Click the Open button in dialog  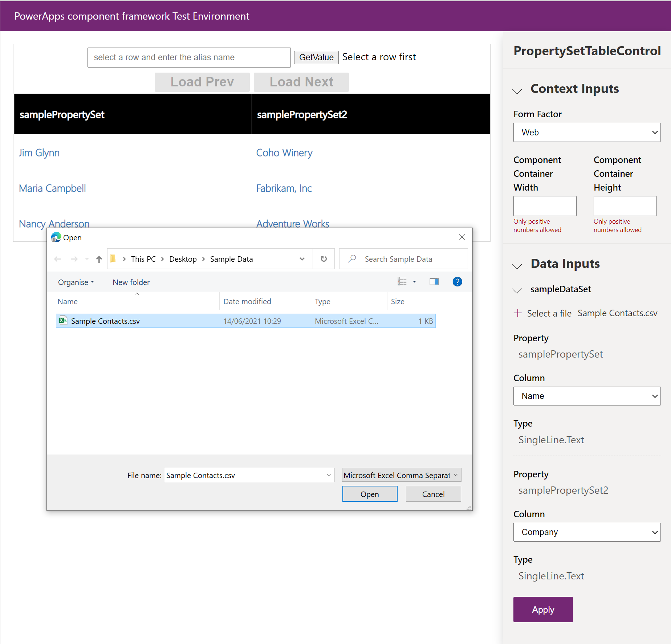pyautogui.click(x=370, y=494)
